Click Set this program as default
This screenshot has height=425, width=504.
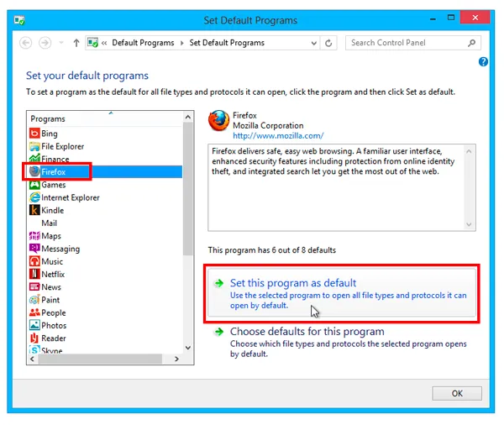tap(293, 283)
